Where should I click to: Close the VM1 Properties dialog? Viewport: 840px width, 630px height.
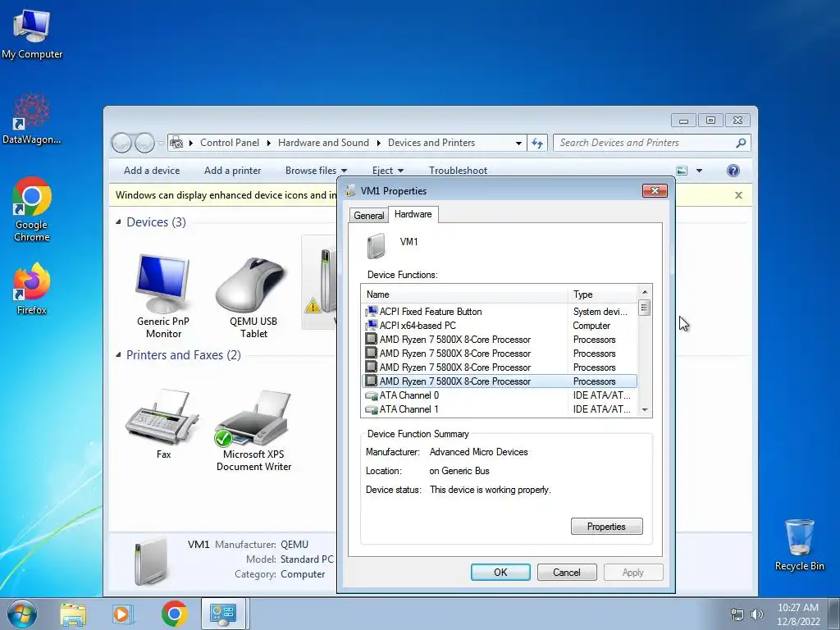655,190
